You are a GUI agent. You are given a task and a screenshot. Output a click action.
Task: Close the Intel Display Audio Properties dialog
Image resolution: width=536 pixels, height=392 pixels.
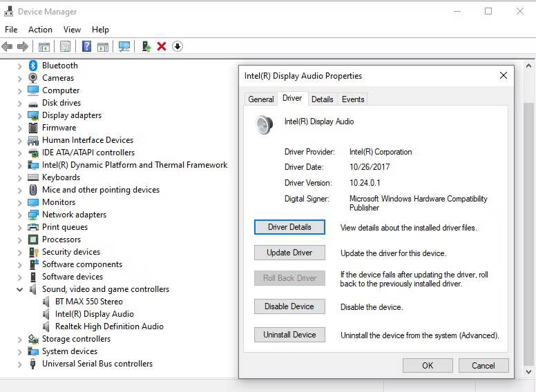[504, 75]
